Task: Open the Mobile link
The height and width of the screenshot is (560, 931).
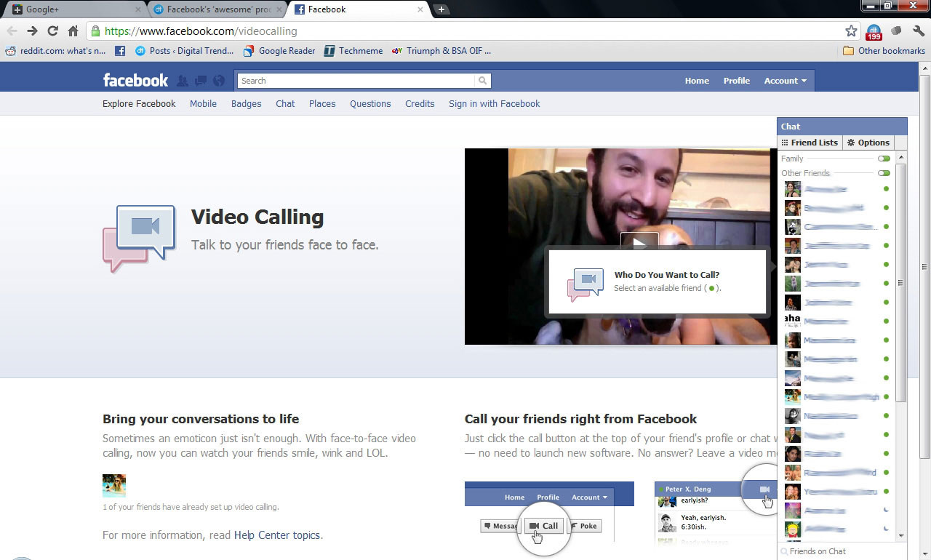Action: [x=203, y=103]
